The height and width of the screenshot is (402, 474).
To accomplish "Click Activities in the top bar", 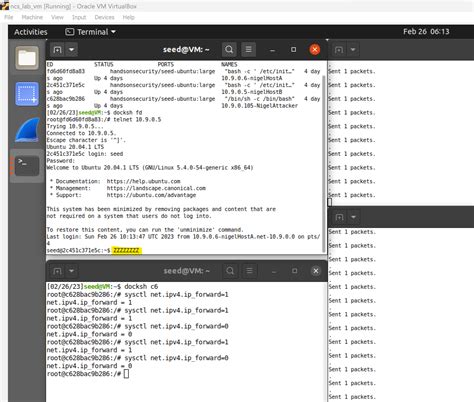I will point(31,32).
